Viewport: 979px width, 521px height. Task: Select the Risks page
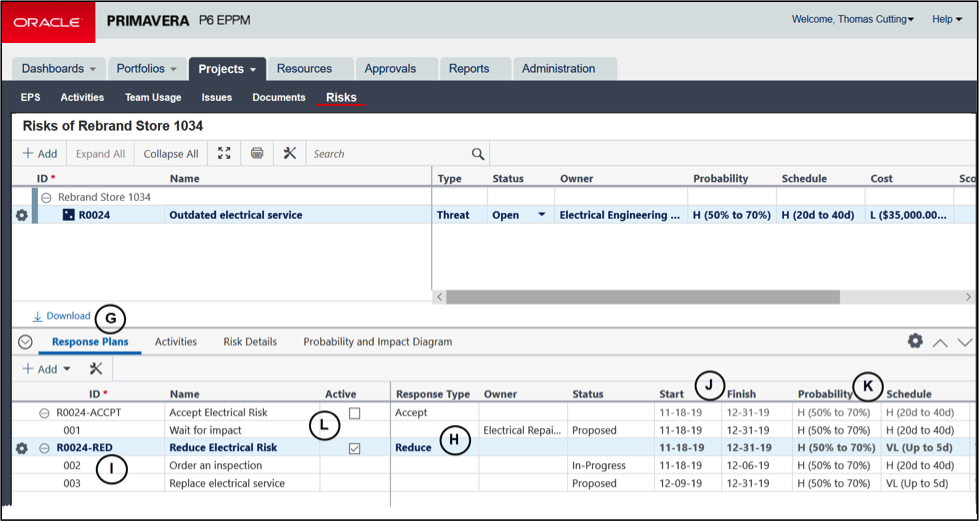(x=341, y=97)
